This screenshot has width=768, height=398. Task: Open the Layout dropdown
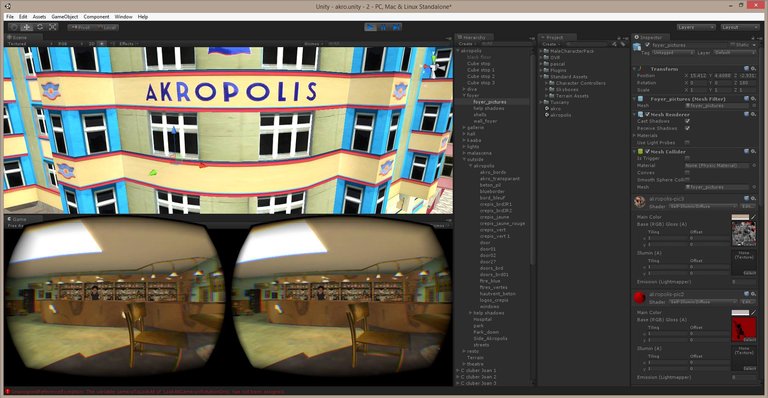(740, 27)
